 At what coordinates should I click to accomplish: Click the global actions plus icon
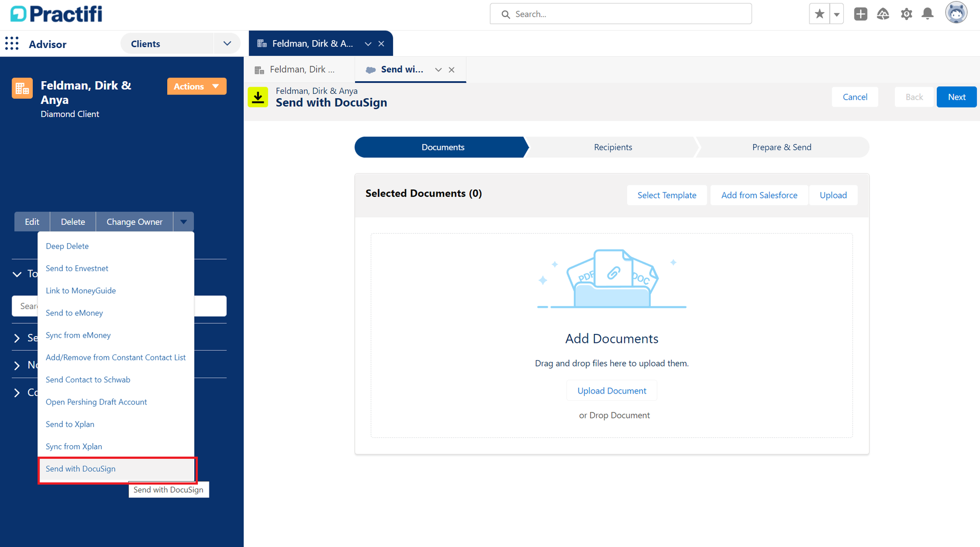[x=860, y=14]
